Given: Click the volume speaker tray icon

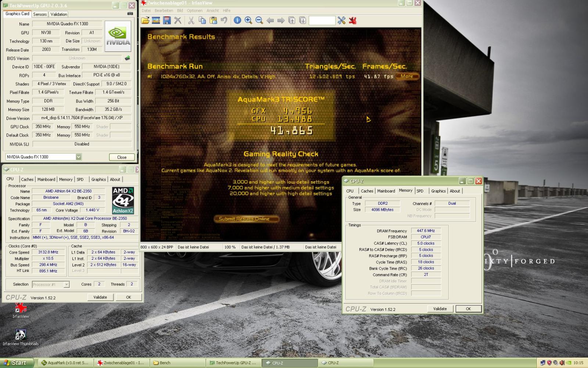Looking at the screenshot, I should click(562, 363).
